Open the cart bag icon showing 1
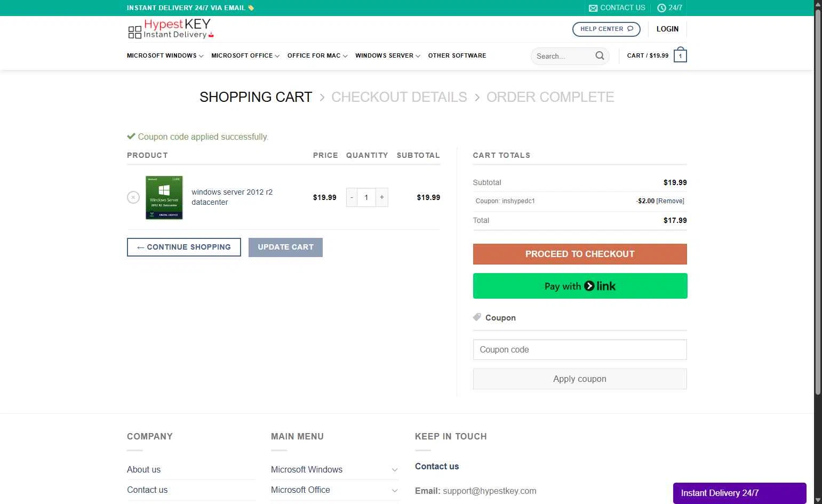822x504 pixels. [680, 55]
